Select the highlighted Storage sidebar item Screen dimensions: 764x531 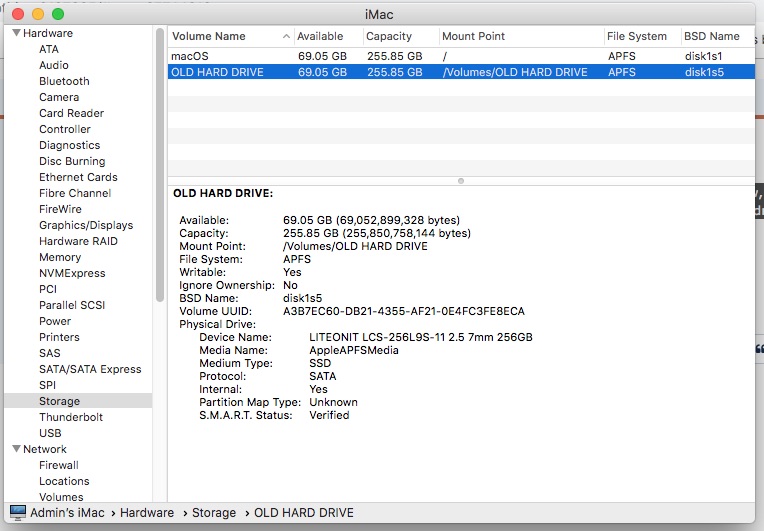click(78, 401)
